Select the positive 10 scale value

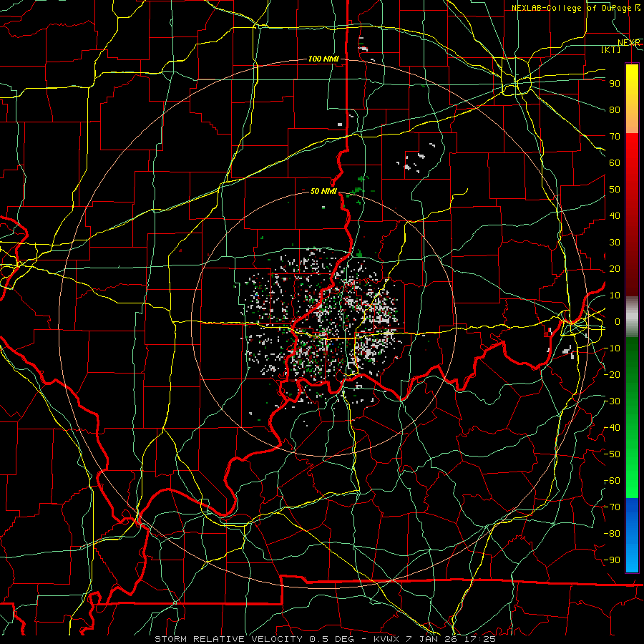pos(615,296)
